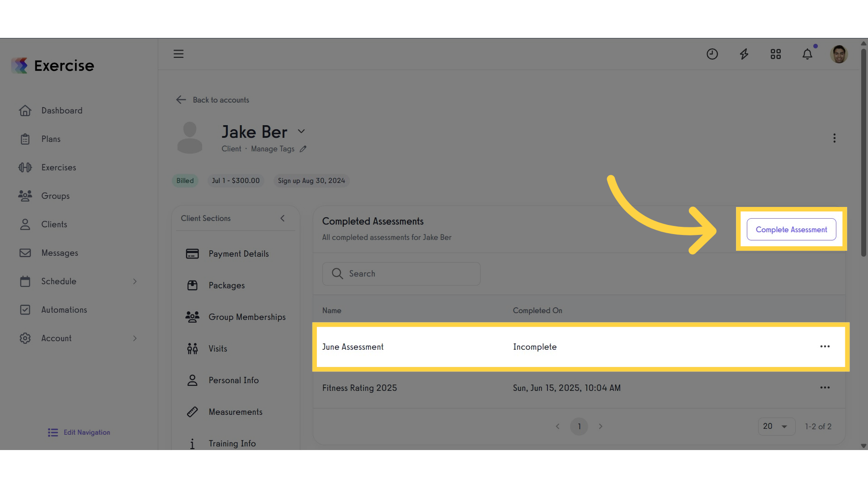The height and width of the screenshot is (488, 868).
Task: Click the Training Info icon
Action: (x=192, y=444)
